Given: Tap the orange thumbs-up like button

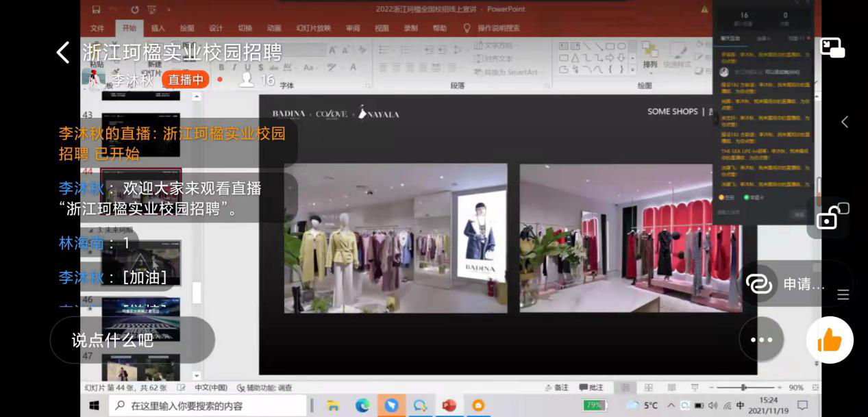Looking at the screenshot, I should point(829,340).
